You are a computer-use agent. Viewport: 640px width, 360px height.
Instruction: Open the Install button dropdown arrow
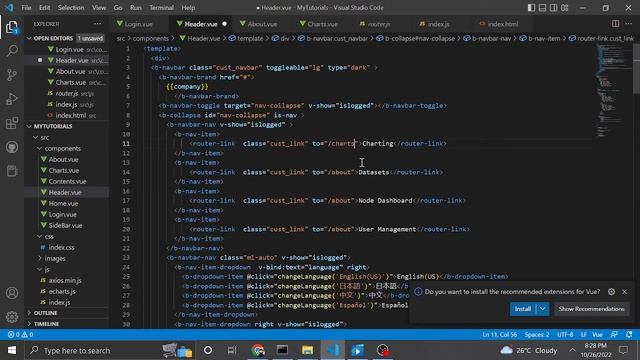click(542, 309)
